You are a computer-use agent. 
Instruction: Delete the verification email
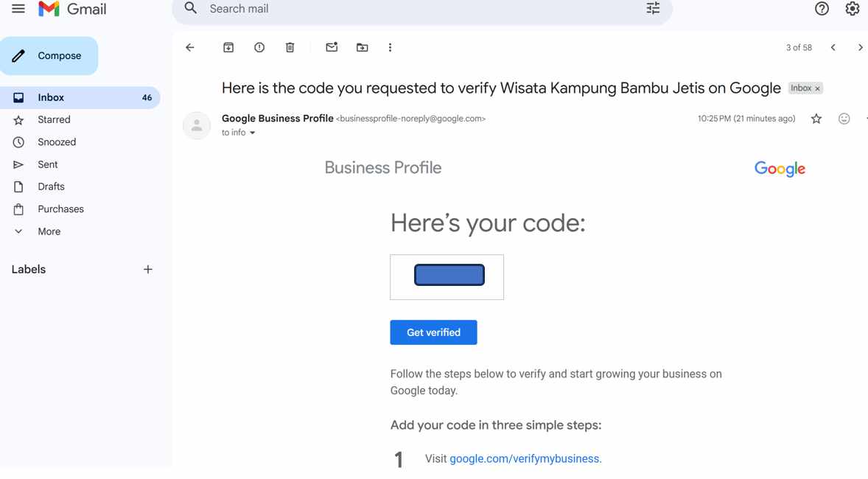pyautogui.click(x=290, y=46)
